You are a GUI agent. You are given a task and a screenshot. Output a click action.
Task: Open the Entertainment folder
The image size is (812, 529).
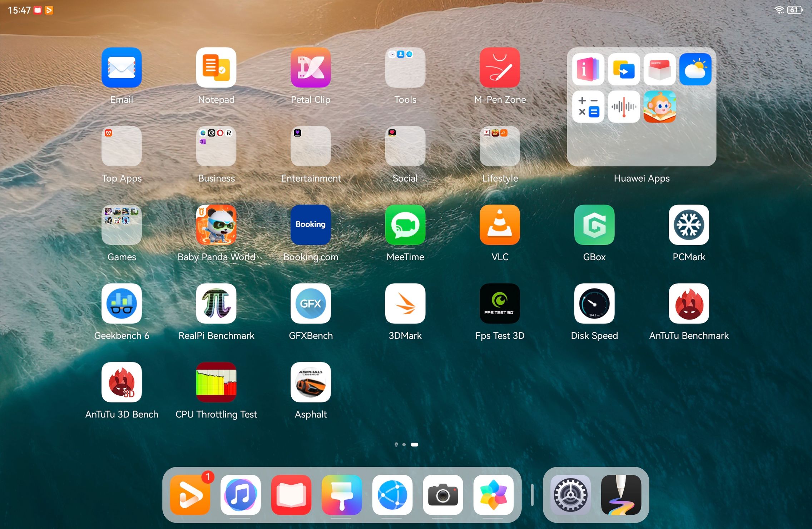pyautogui.click(x=311, y=146)
